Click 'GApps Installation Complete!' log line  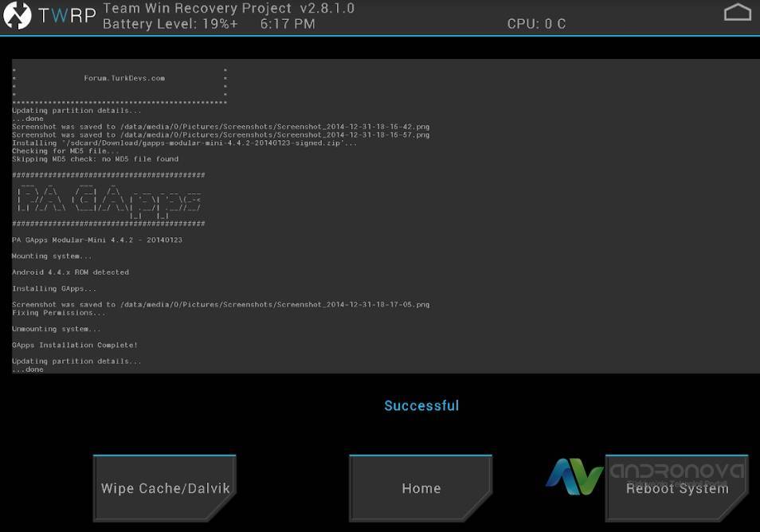pos(75,345)
